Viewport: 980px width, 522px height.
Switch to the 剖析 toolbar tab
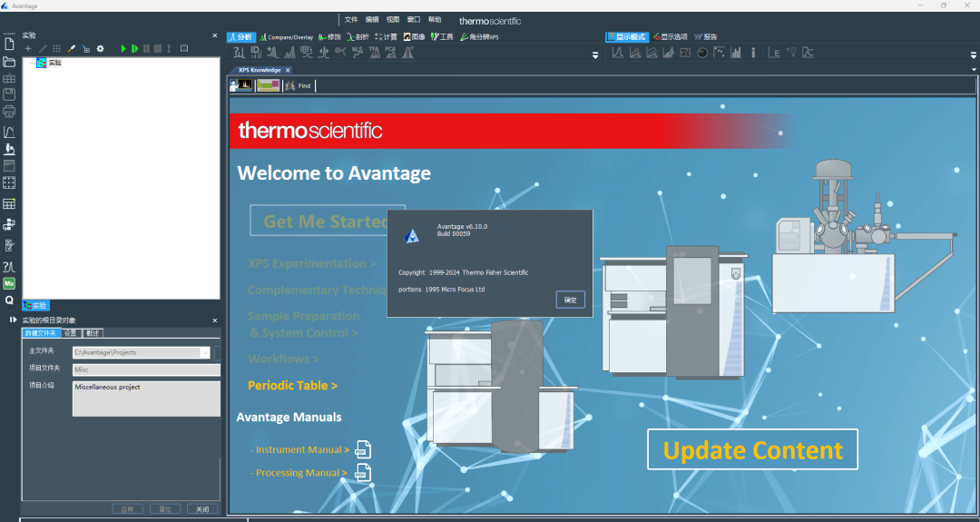(x=358, y=37)
